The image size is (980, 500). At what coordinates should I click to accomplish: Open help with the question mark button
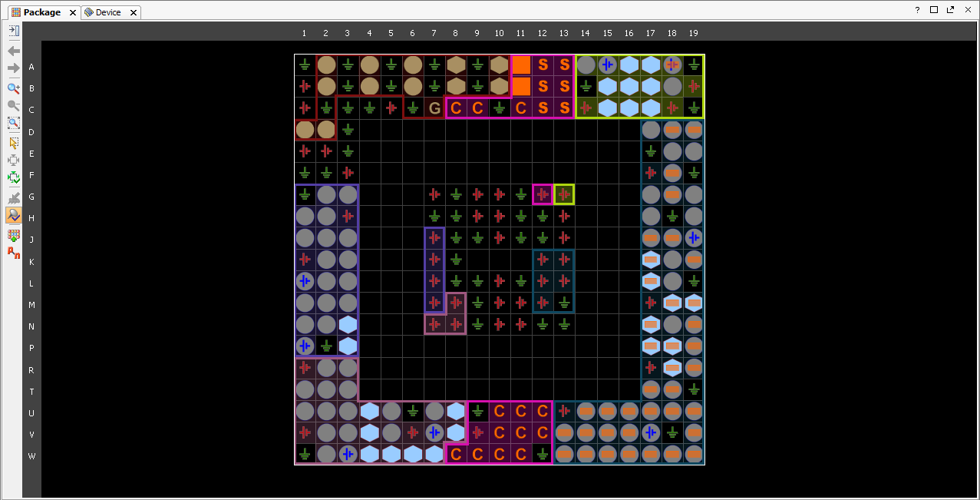point(917,10)
